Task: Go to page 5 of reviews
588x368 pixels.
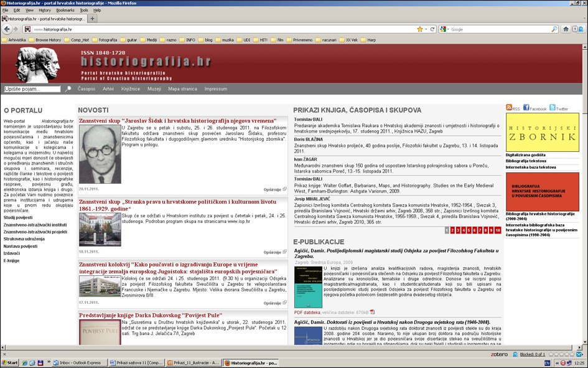Action: (469, 230)
